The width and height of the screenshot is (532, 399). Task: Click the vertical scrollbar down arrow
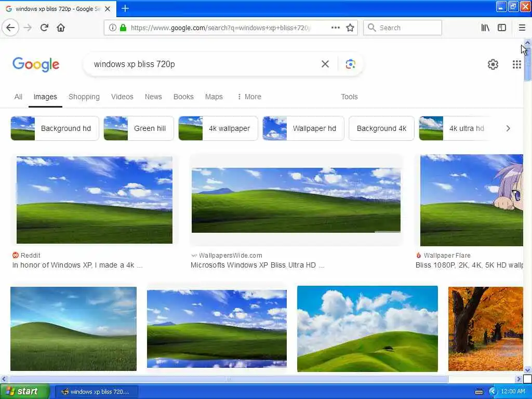[527, 370]
